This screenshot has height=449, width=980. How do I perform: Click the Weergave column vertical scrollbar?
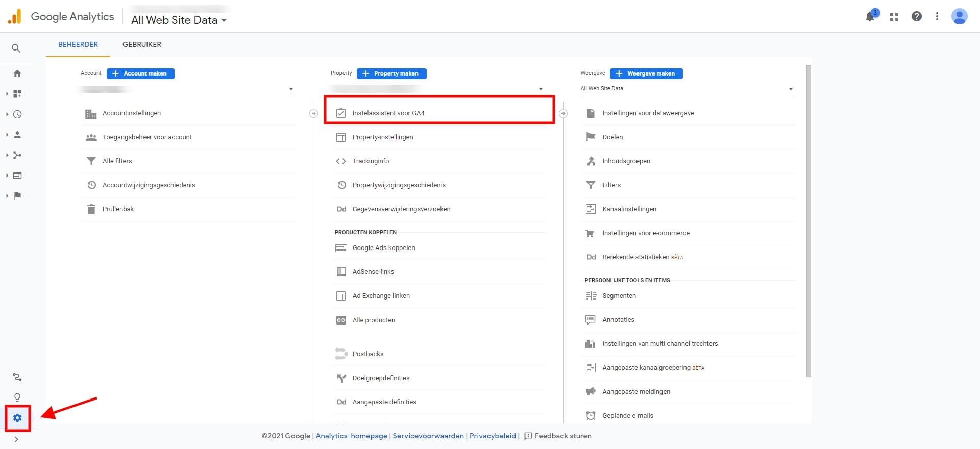tap(808, 221)
